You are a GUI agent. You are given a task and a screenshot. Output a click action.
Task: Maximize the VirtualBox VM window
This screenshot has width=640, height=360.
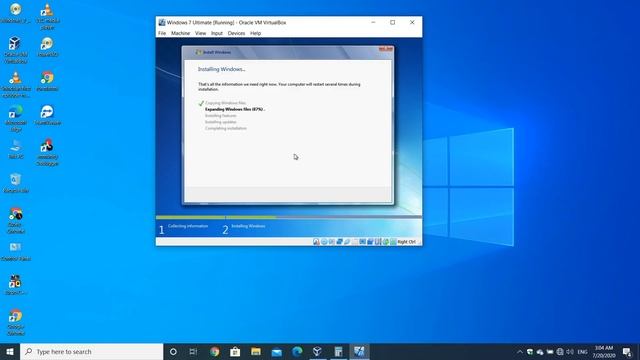[x=393, y=22]
